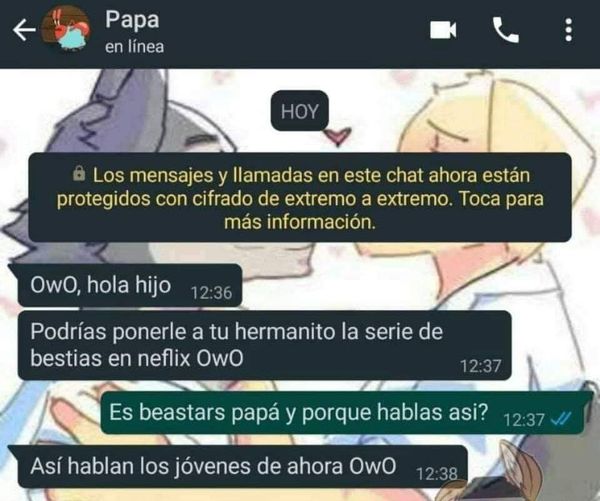600x501 pixels.
Task: Open Papa's profile picture
Action: (x=65, y=29)
